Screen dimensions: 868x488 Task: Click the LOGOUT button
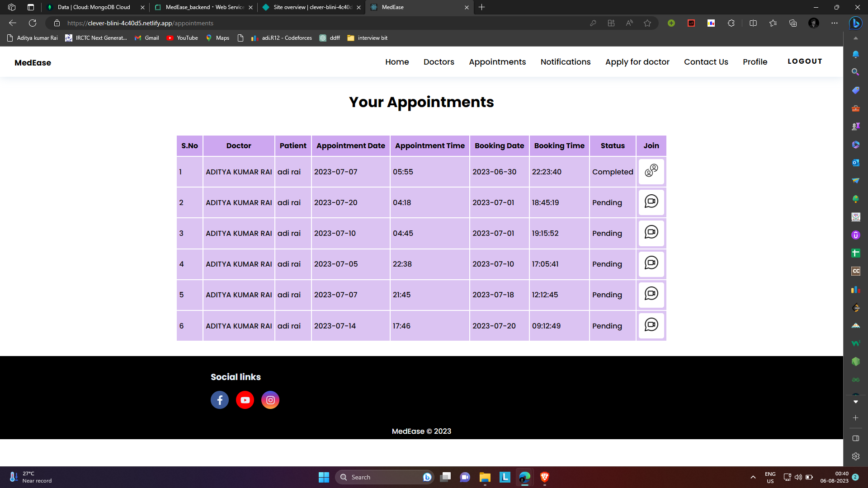tap(805, 61)
